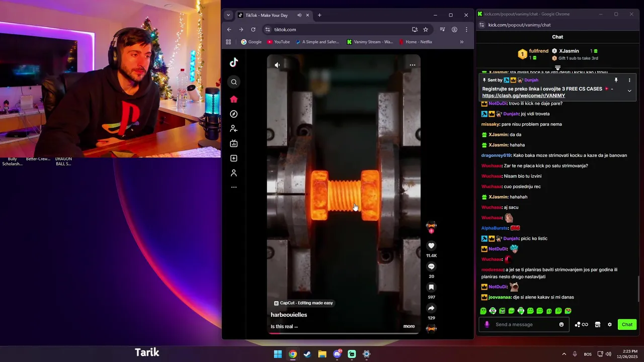Click pinned message pin icon
The image size is (644, 362).
[x=616, y=80]
